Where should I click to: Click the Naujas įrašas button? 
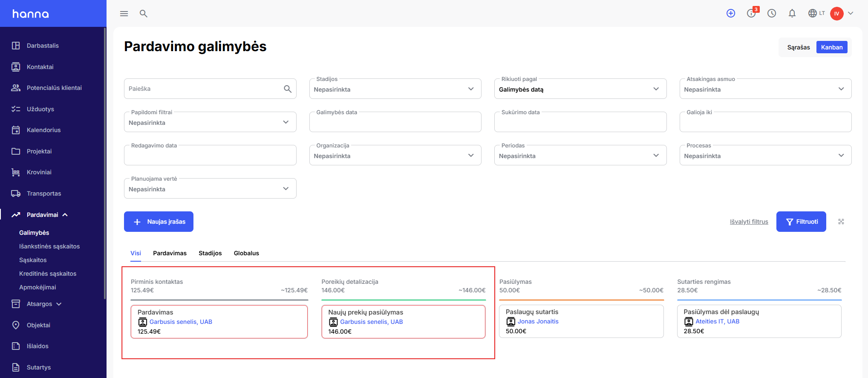tap(159, 222)
